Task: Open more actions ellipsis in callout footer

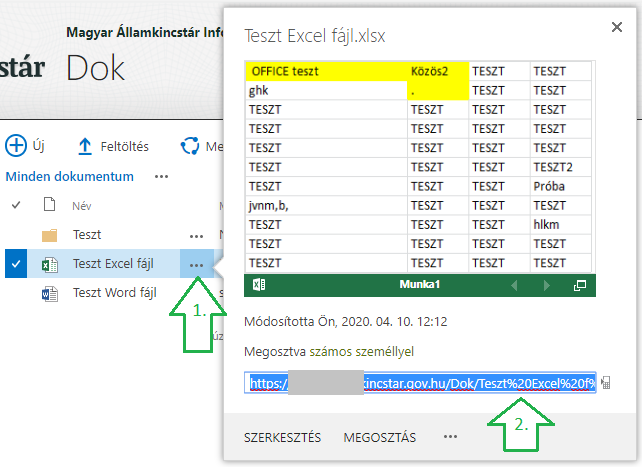Action: tap(450, 437)
